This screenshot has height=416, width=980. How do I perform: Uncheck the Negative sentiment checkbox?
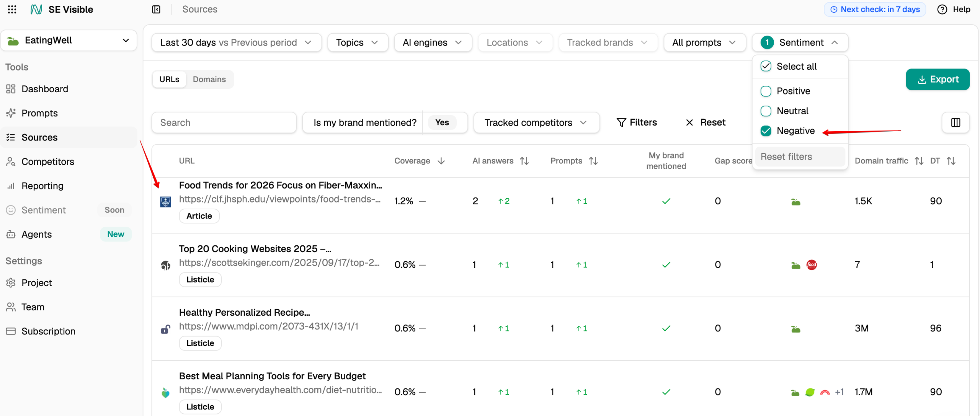(766, 131)
